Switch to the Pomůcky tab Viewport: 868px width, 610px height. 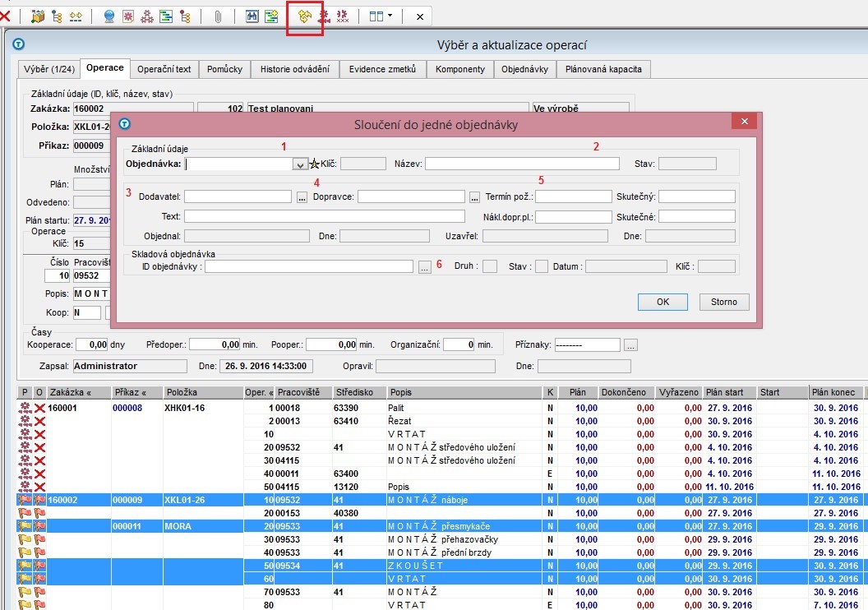[x=224, y=69]
